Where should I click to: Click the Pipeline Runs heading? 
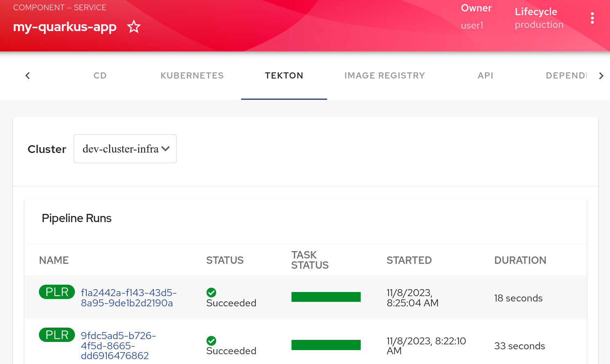coord(77,218)
